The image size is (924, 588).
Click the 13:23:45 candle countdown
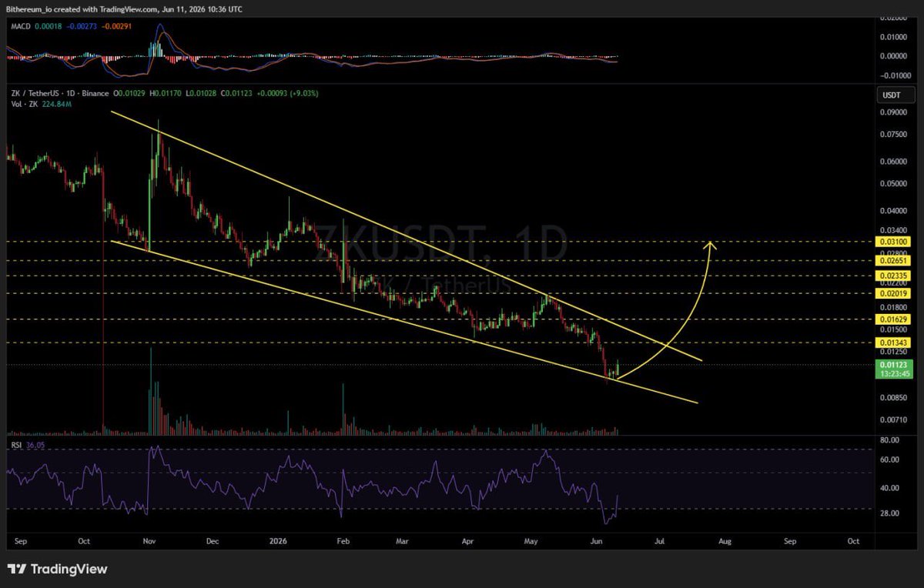point(893,374)
